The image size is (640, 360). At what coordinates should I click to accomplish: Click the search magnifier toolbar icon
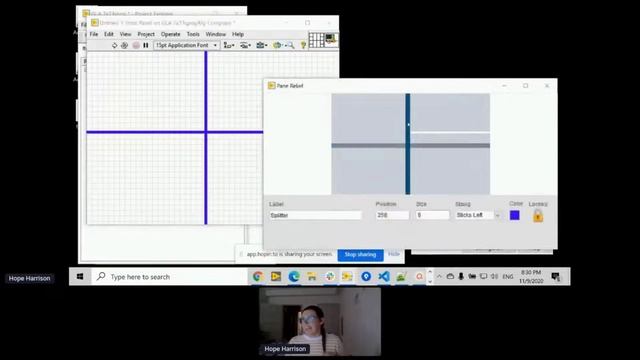[x=291, y=45]
